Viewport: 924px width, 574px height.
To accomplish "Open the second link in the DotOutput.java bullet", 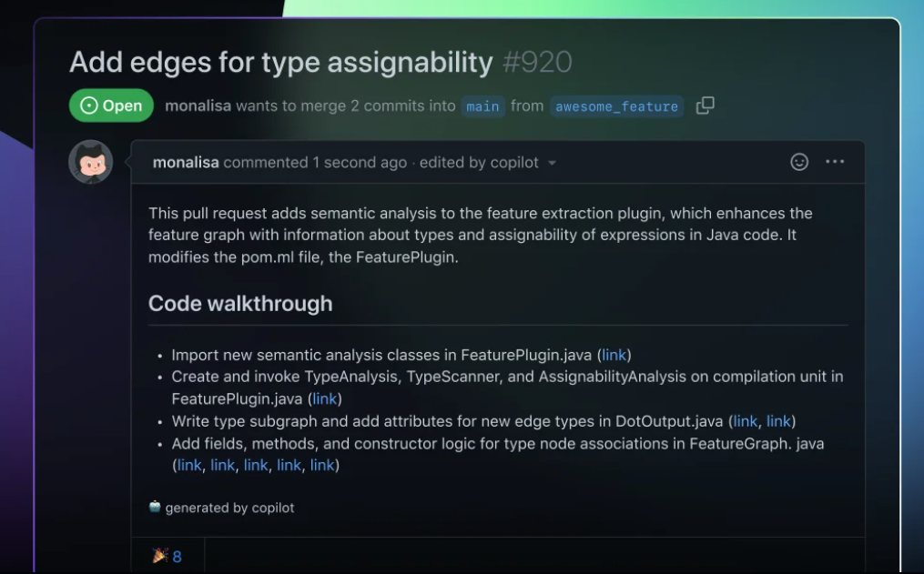I will [x=778, y=421].
